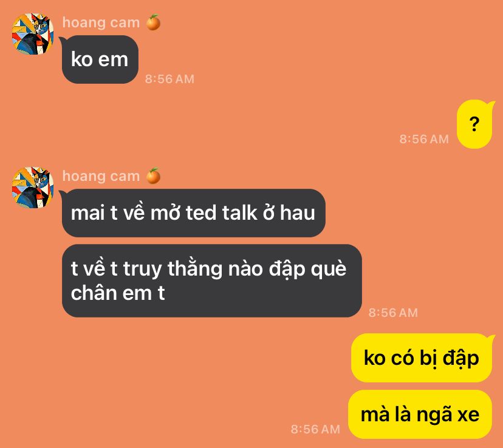Image resolution: width=503 pixels, height=448 pixels.
Task: Click the 8:56 AM timestamp beside 'ko em'
Action: (169, 79)
